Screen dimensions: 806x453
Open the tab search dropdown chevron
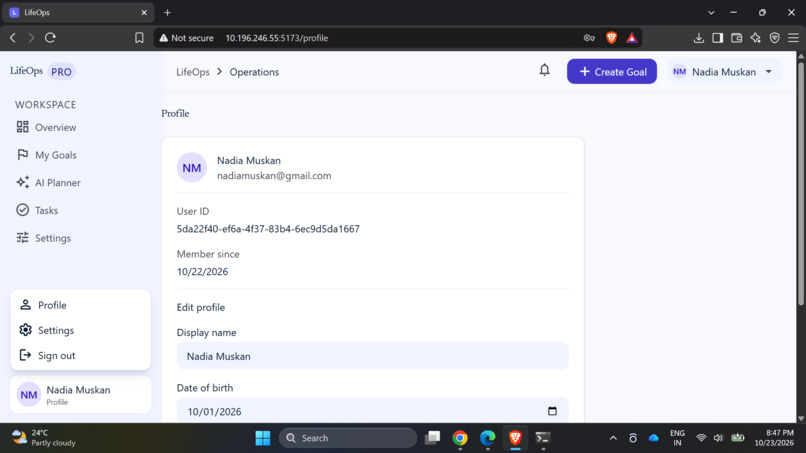tap(711, 12)
